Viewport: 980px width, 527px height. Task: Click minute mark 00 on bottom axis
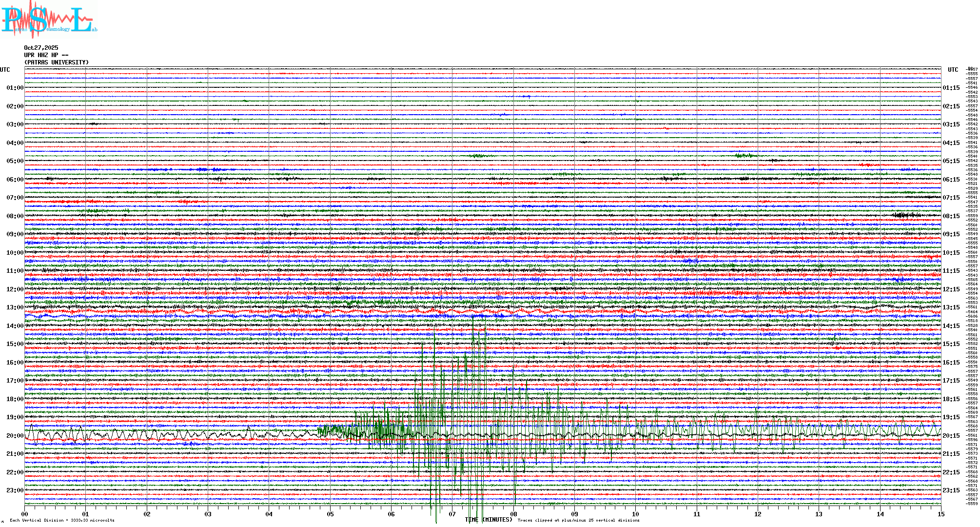point(25,514)
